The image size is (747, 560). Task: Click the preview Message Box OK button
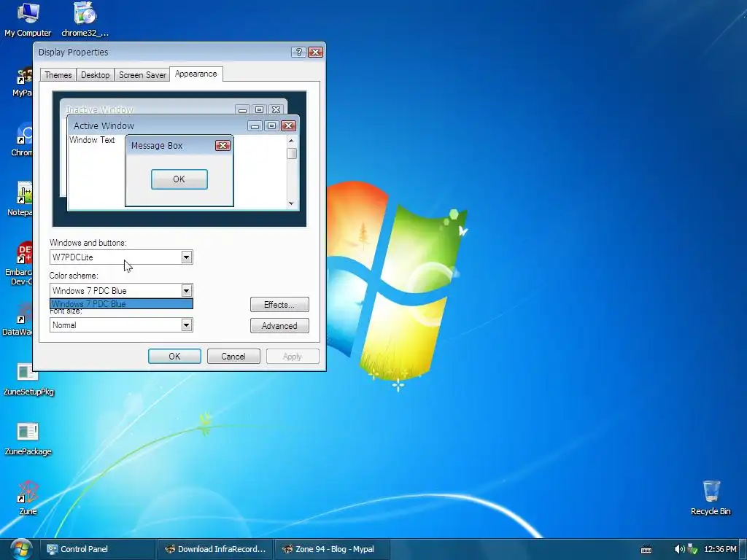(179, 179)
